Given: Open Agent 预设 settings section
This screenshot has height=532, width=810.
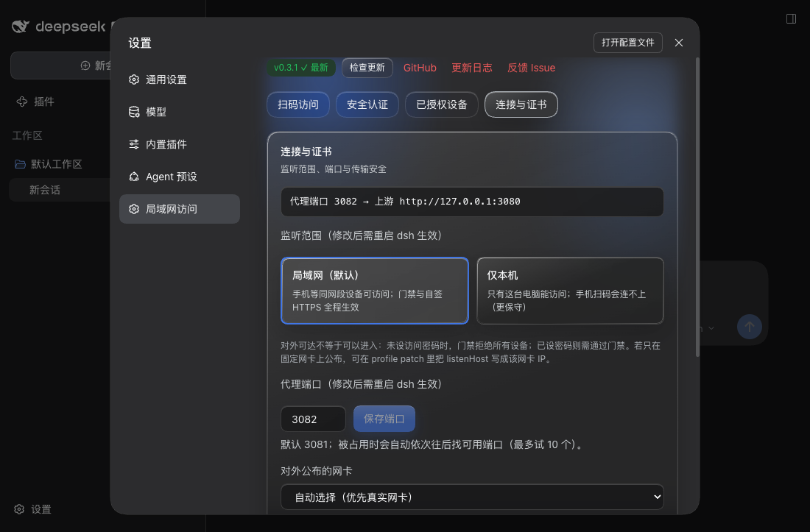Looking at the screenshot, I should [x=179, y=177].
